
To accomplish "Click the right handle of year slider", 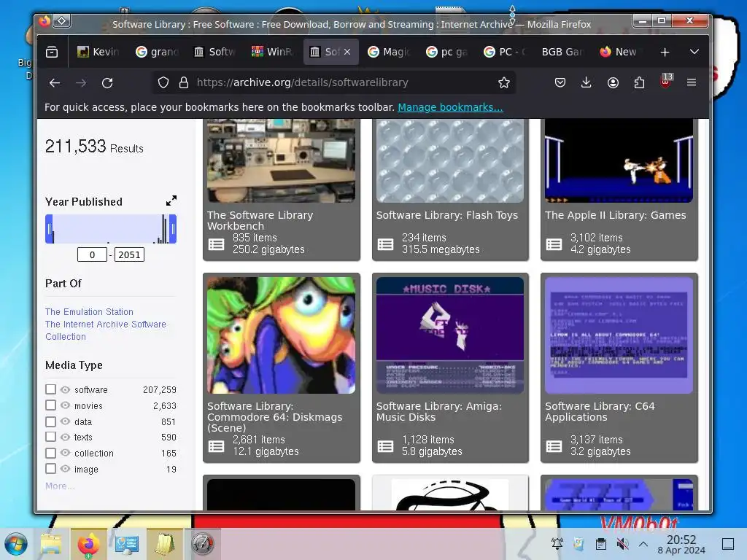I will tap(173, 229).
